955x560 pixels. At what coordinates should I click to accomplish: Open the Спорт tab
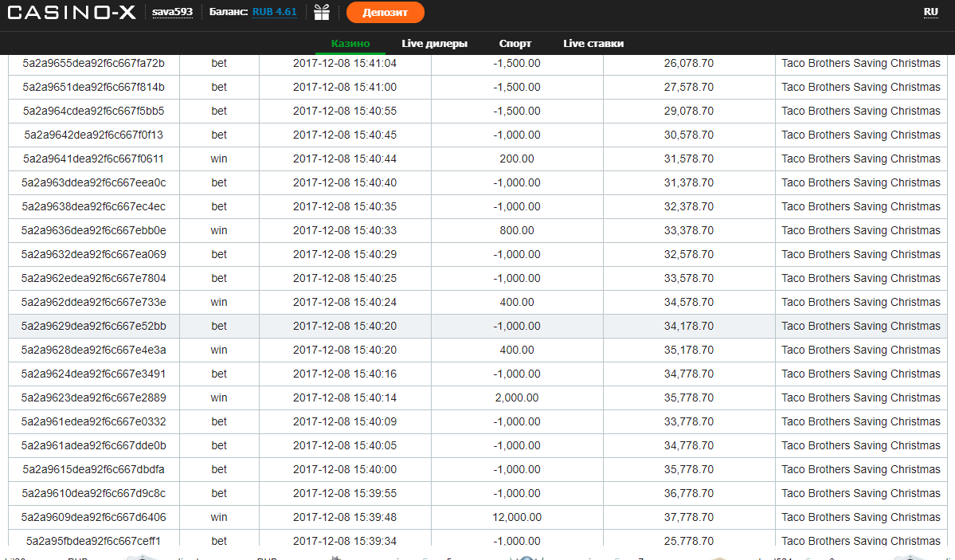(515, 43)
